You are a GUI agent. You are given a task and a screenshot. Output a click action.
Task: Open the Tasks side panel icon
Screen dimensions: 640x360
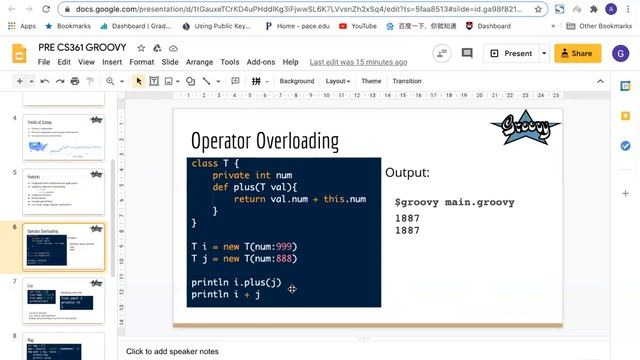click(x=625, y=146)
